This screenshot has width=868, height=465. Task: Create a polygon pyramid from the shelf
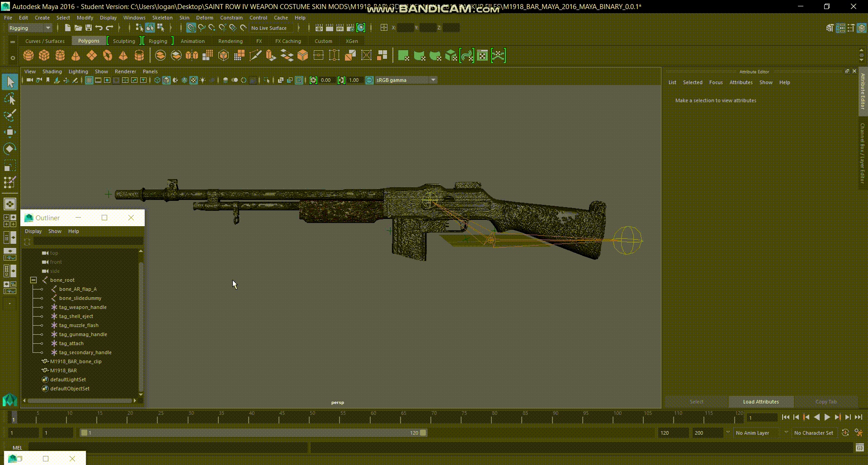coord(123,56)
